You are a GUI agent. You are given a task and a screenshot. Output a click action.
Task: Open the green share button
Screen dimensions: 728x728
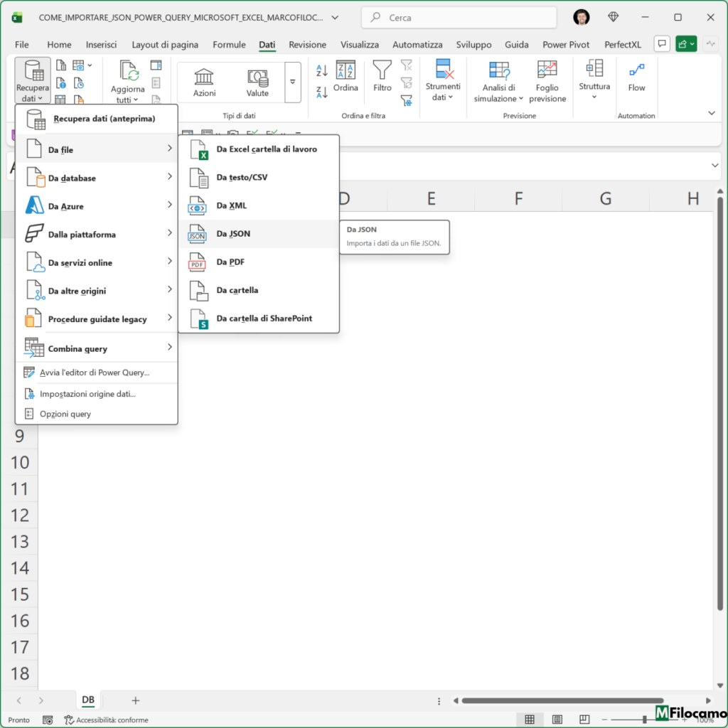click(x=686, y=43)
